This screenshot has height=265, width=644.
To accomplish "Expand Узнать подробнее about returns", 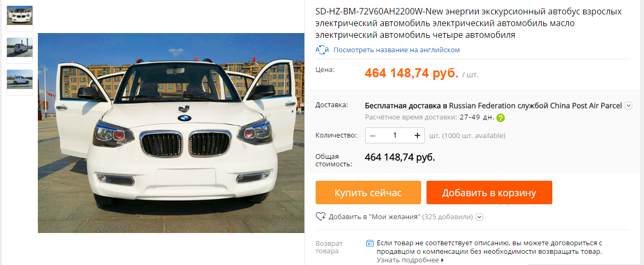I will coord(410,260).
